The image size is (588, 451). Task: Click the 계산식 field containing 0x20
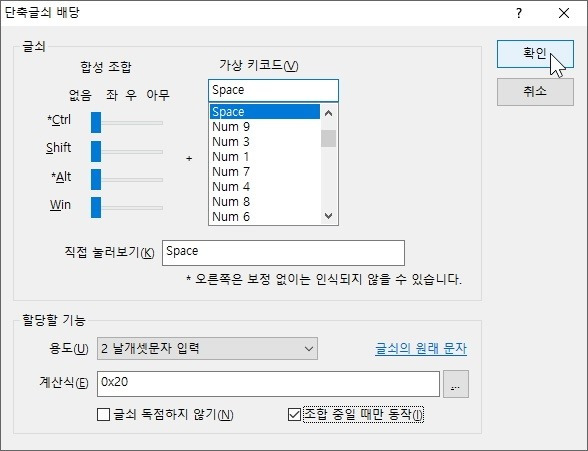268,384
